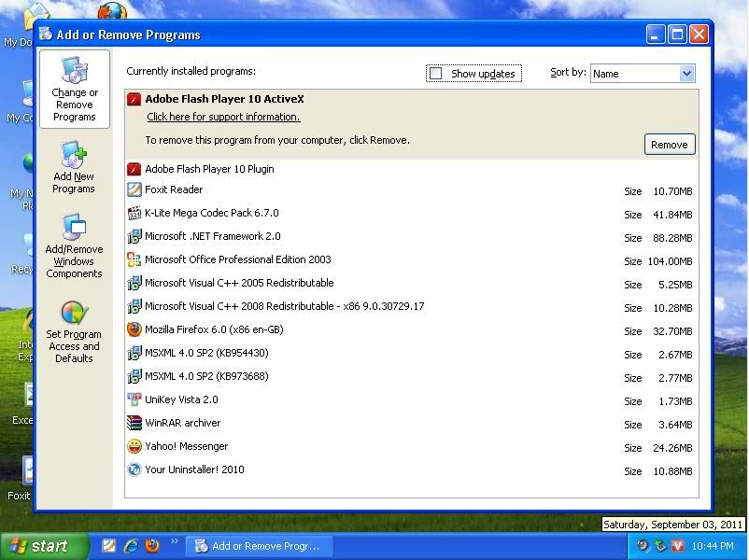
Task: Click the 88.28MB size value
Action: click(672, 238)
